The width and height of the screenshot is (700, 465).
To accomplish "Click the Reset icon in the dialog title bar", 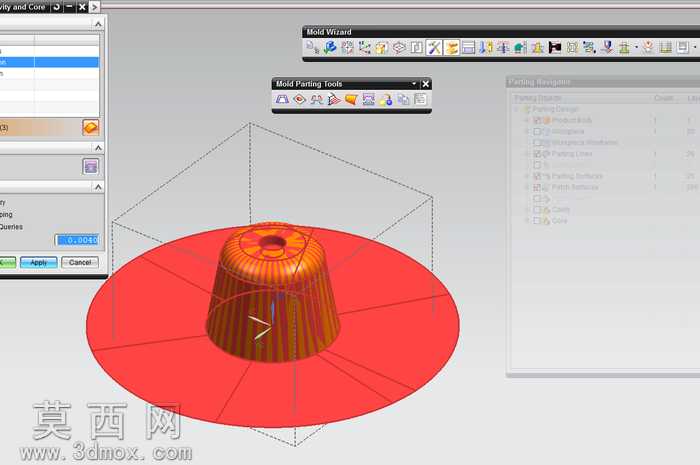I will coord(57,7).
